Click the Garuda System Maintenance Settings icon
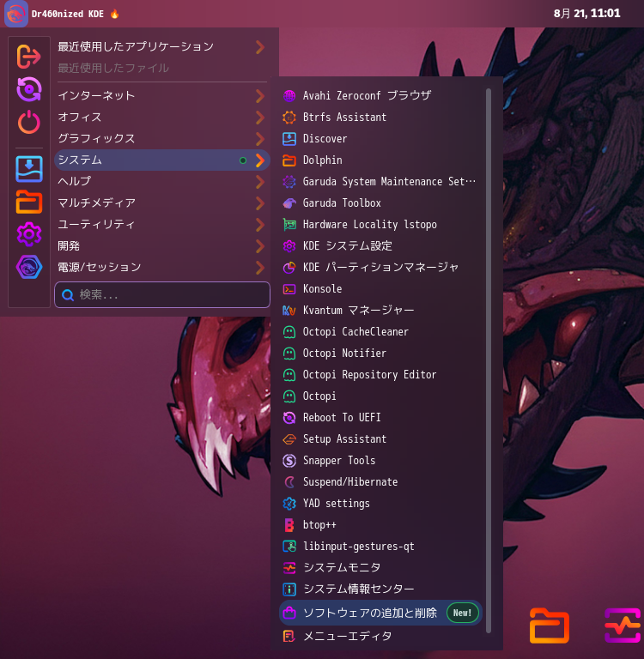This screenshot has width=644, height=659. click(289, 182)
